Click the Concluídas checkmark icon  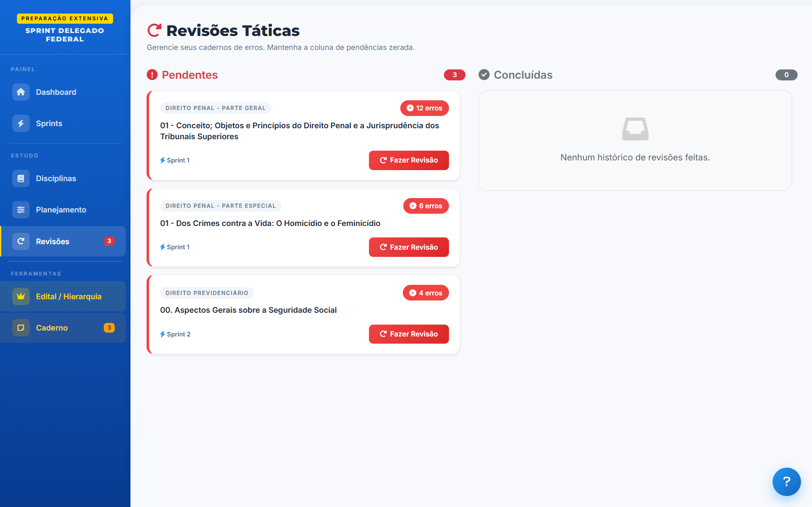click(x=484, y=75)
